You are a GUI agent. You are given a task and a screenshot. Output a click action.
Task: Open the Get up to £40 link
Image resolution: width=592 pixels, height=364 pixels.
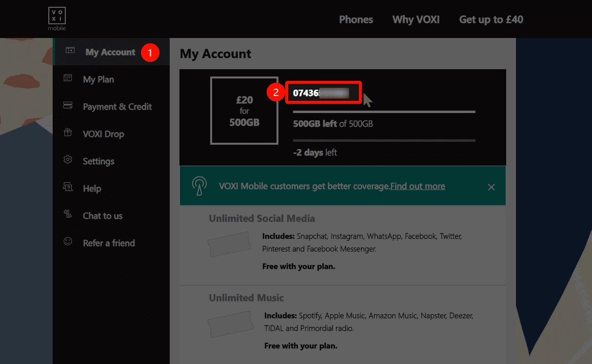click(491, 19)
